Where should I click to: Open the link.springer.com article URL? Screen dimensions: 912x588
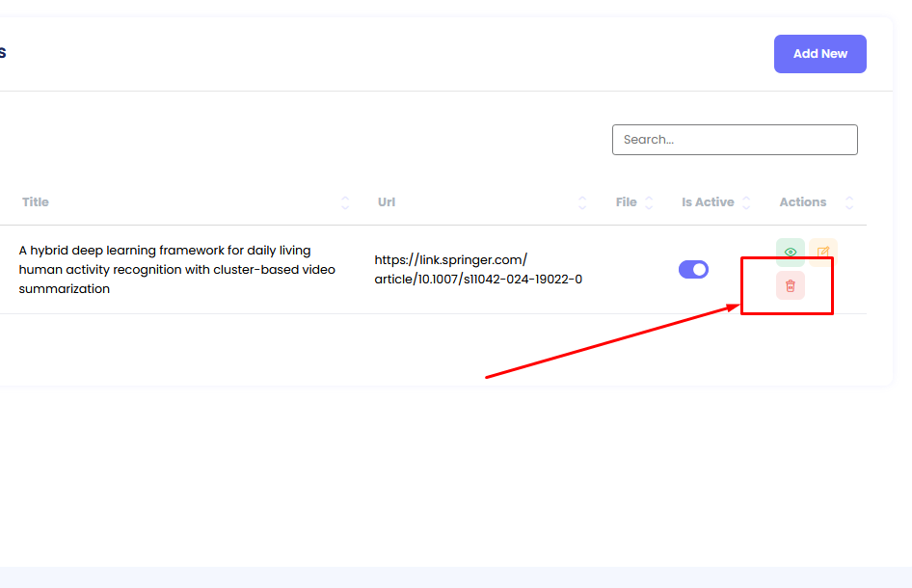click(x=477, y=270)
